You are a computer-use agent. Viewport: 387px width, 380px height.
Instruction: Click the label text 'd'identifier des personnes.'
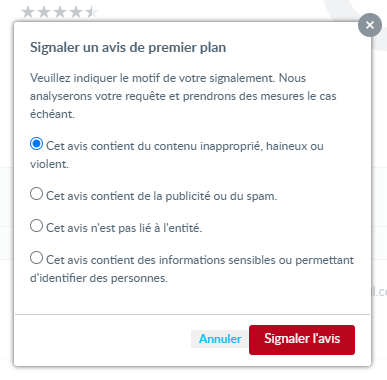pyautogui.click(x=99, y=278)
